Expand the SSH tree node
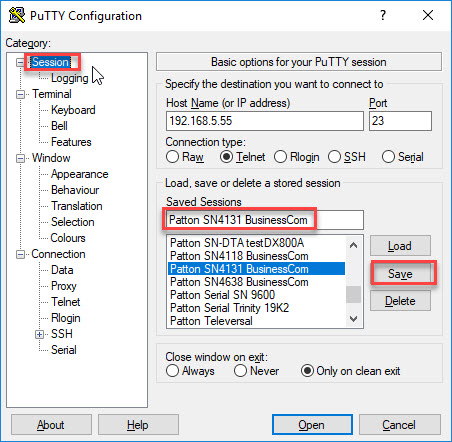 pyautogui.click(x=40, y=334)
